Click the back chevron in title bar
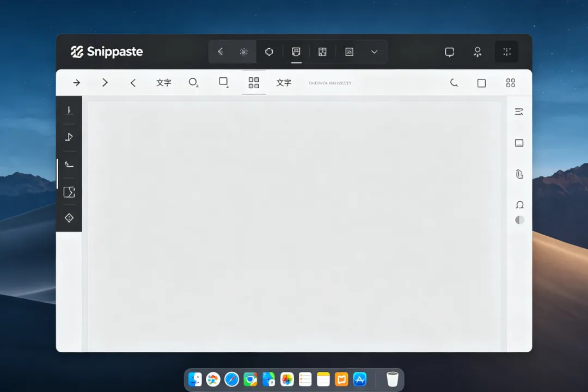The width and height of the screenshot is (588, 392). point(220,51)
